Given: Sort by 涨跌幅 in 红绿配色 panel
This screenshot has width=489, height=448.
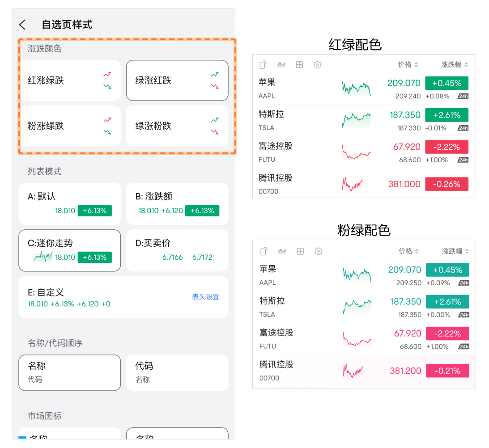Looking at the screenshot, I should [454, 65].
